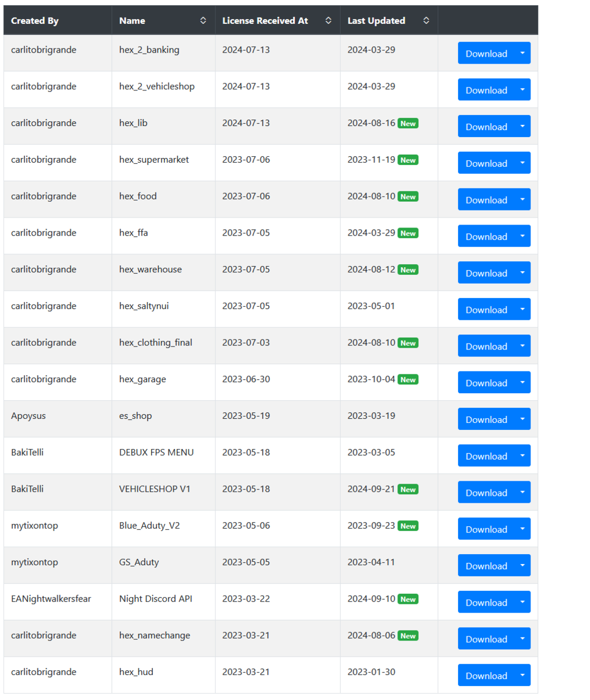
Task: Open dropdown caret for DEBUX FPS MENU
Action: 522,456
